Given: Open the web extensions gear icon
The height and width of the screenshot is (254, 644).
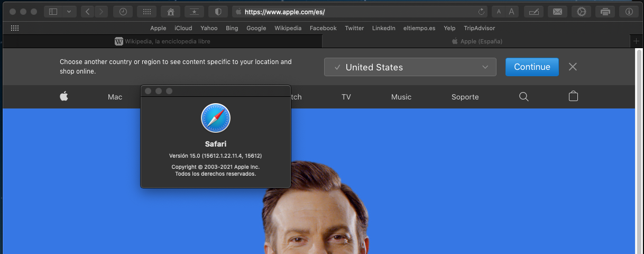Looking at the screenshot, I should point(581,12).
